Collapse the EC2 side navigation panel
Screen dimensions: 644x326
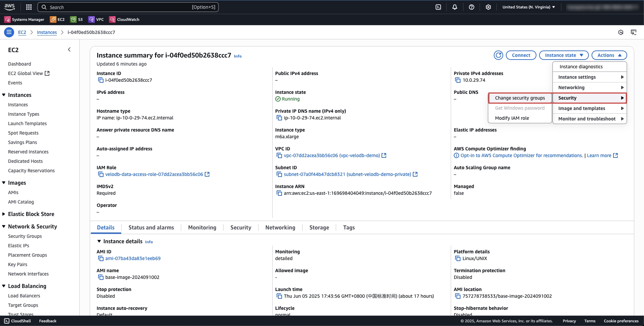pyautogui.click(x=69, y=50)
